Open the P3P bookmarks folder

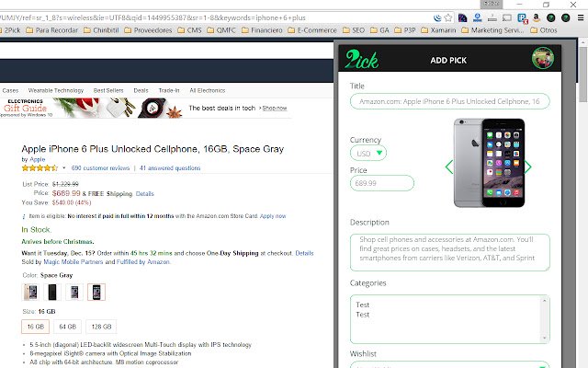(x=405, y=30)
